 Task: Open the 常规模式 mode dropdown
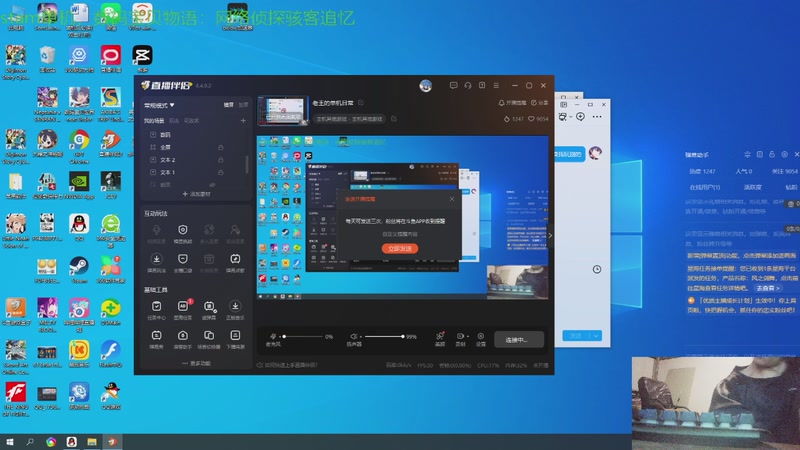pos(159,105)
